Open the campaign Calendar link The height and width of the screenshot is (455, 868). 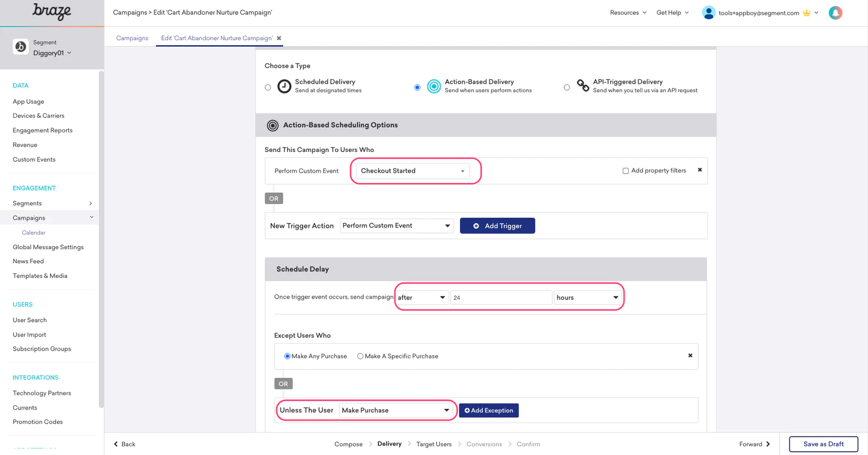click(34, 232)
